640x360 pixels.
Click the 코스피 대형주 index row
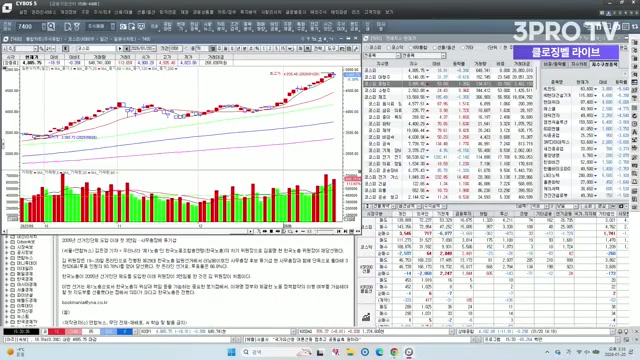tap(448, 77)
